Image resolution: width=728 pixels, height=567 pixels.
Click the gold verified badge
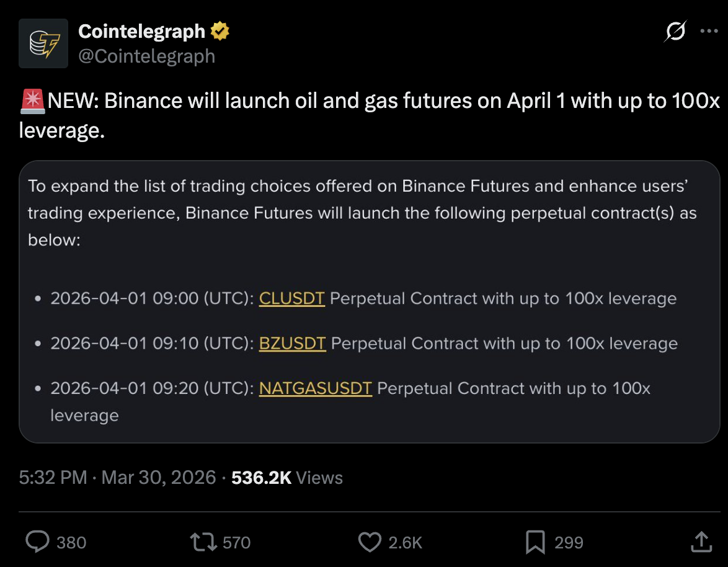[220, 31]
